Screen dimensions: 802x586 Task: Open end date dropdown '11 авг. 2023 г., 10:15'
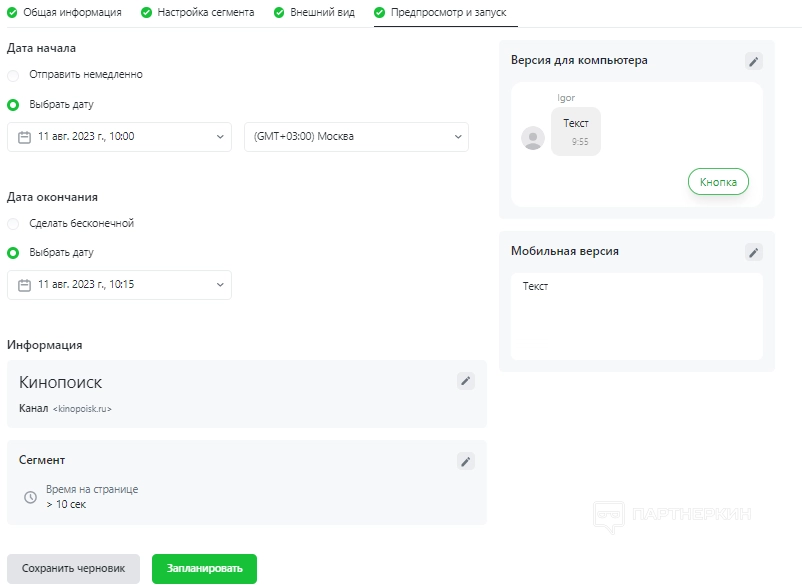[120, 285]
